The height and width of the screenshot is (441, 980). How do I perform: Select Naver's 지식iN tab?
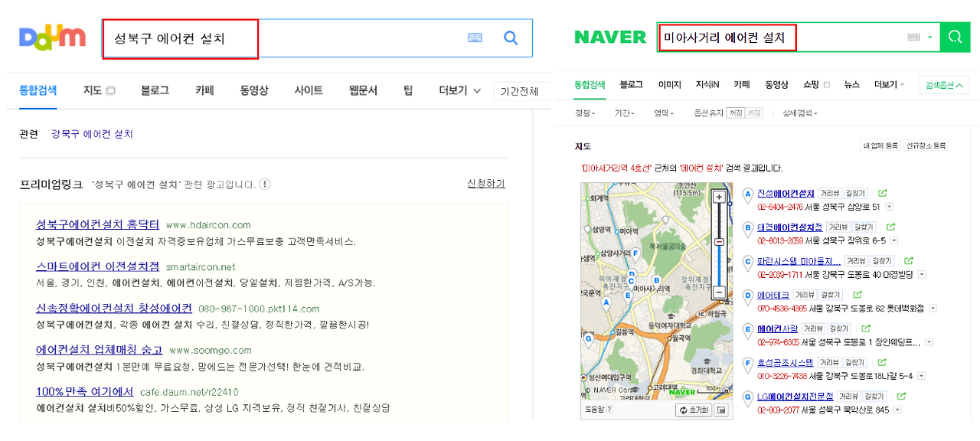[707, 85]
